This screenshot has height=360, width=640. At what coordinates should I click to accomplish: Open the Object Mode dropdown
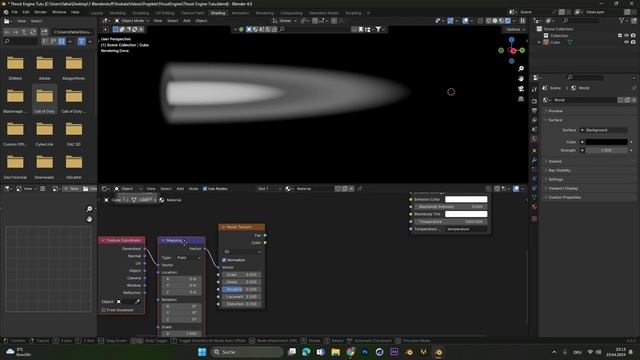[132, 20]
